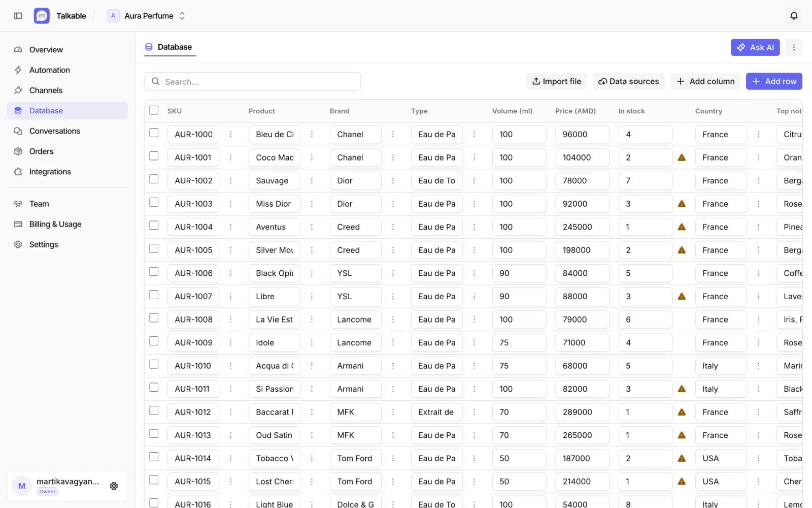Click the warning icon in AUR-1003 row
Screen dimensions: 812x508
pyautogui.click(x=682, y=204)
